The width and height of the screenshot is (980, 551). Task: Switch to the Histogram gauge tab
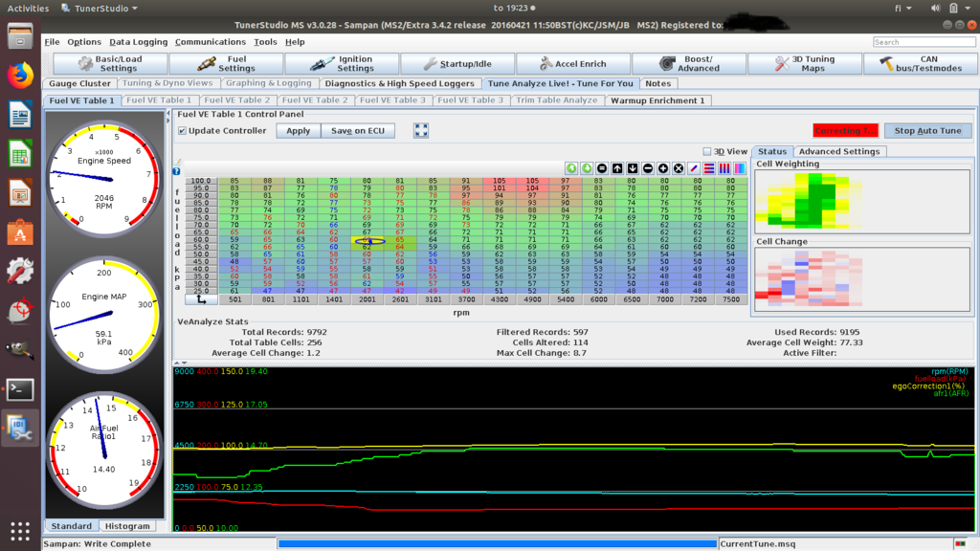tap(127, 526)
